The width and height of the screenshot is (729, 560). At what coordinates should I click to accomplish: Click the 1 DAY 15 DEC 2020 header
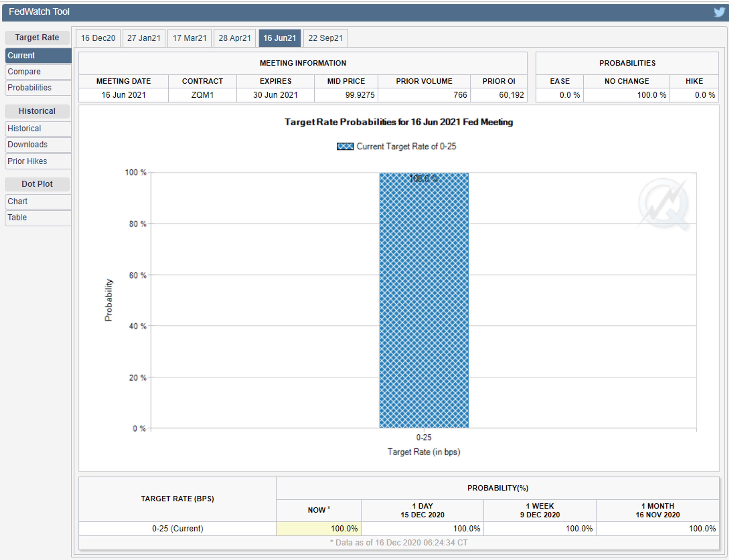[422, 510]
